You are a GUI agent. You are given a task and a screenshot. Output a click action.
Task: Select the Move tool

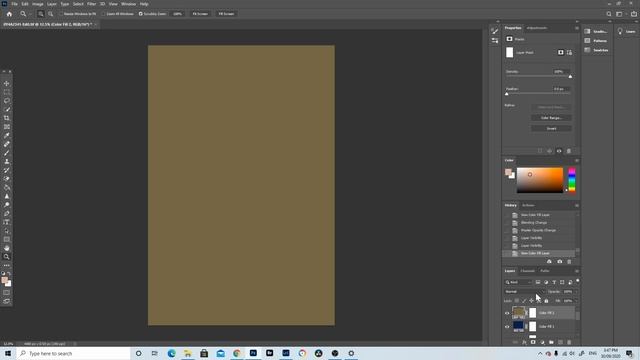click(x=7, y=84)
